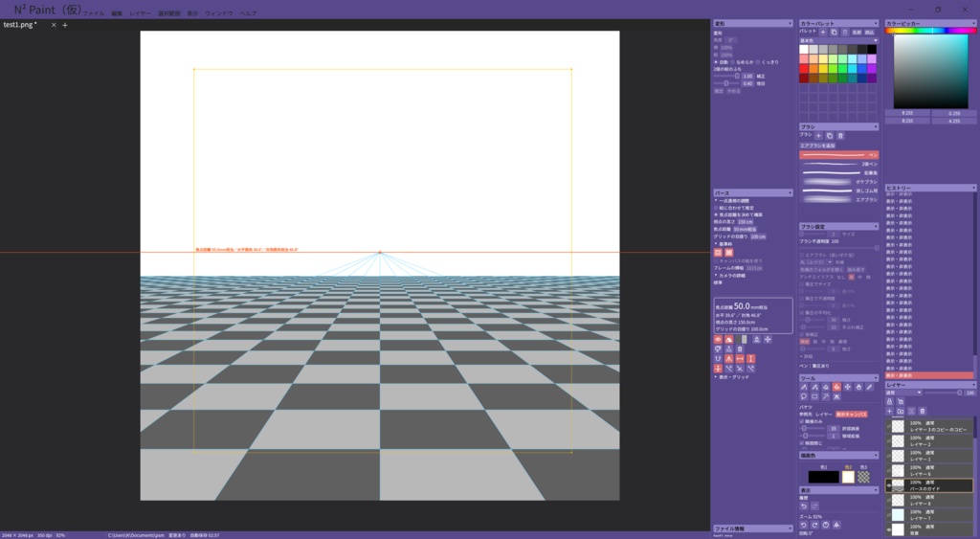
Task: Duplicate the current color palette
Action: [834, 32]
